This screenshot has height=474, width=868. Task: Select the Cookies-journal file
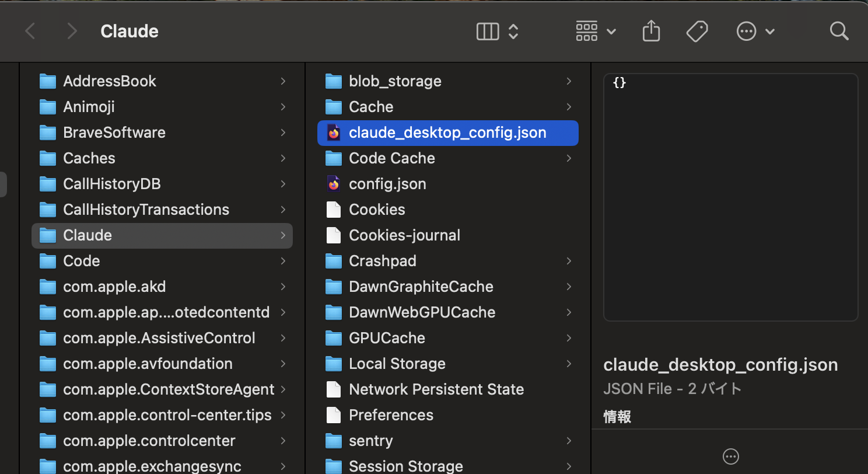[x=448, y=235]
